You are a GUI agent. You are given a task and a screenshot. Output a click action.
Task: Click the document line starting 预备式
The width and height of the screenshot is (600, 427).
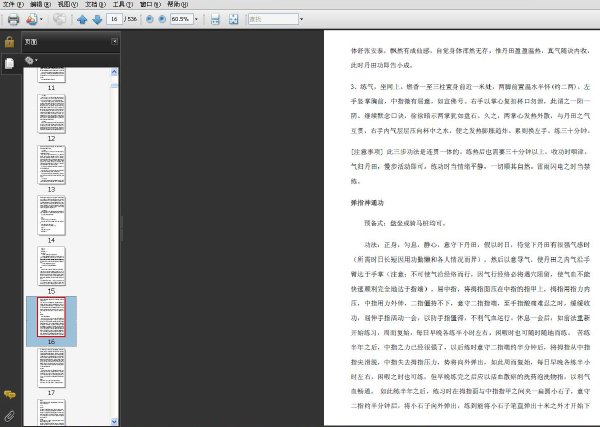point(404,223)
